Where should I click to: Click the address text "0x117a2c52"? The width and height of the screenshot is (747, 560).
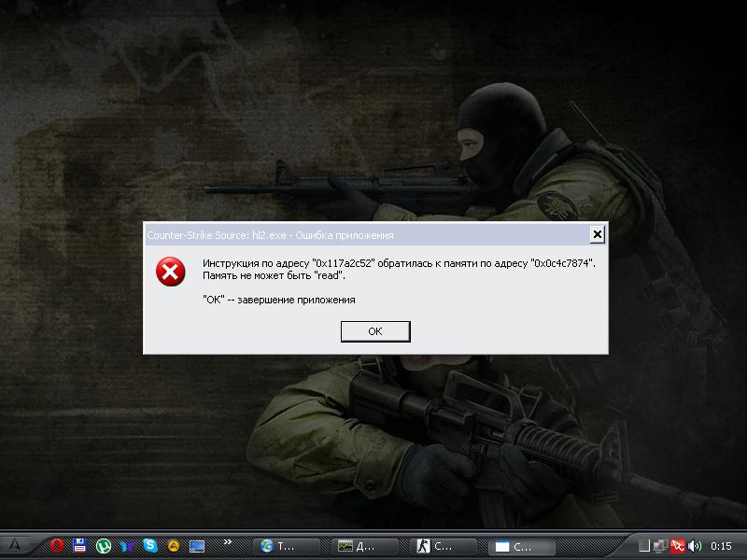345,263
